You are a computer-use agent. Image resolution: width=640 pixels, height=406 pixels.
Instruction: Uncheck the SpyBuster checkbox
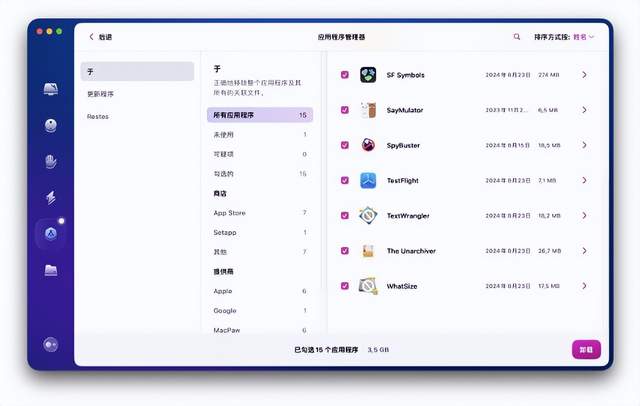tap(344, 145)
